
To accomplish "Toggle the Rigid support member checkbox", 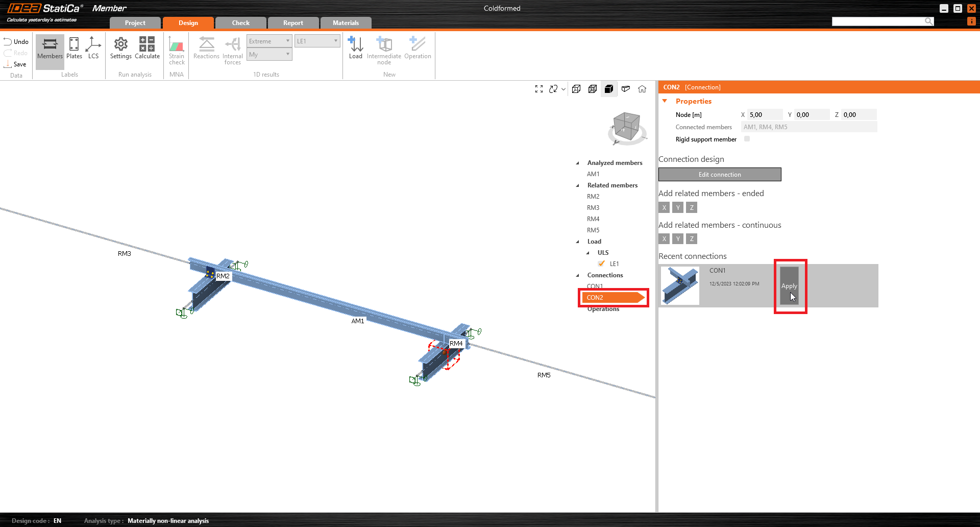I will pos(747,139).
